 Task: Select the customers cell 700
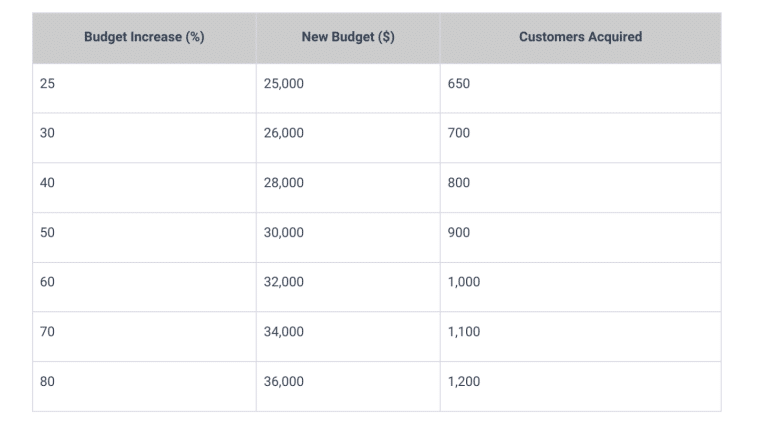(581, 138)
